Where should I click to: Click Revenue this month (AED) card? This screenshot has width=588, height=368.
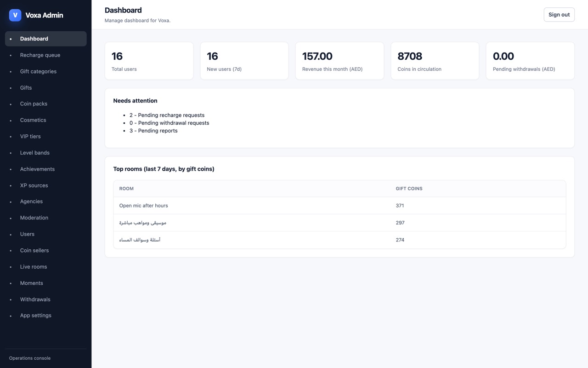click(339, 61)
